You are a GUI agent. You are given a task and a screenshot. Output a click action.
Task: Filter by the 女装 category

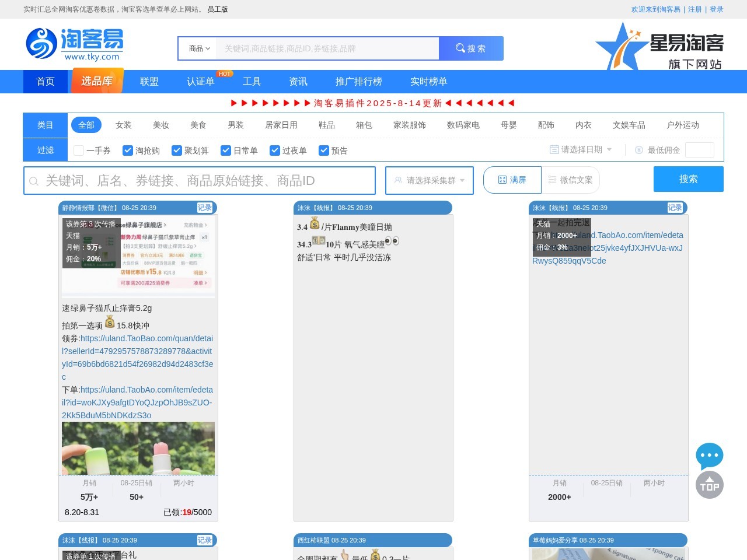[124, 125]
